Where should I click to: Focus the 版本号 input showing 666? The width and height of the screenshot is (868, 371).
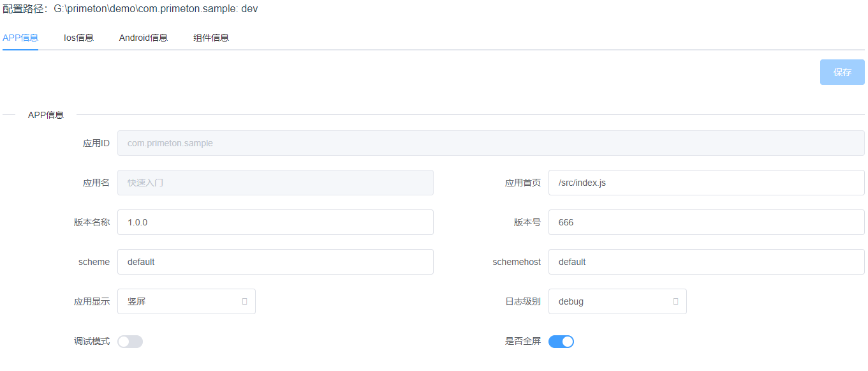point(706,222)
